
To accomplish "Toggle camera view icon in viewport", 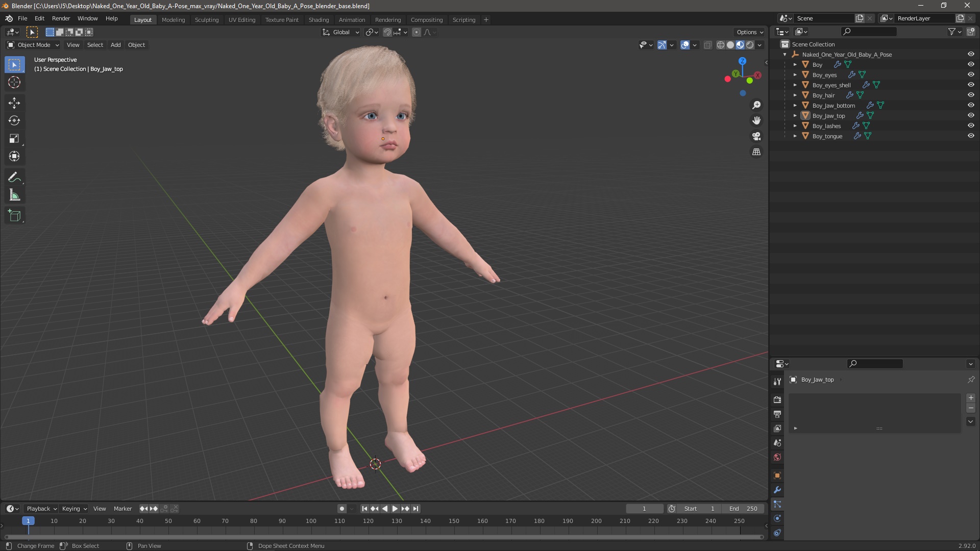I will [756, 136].
